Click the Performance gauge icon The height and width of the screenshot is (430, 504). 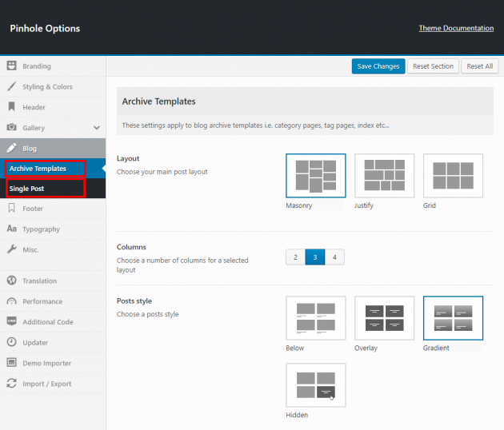click(x=11, y=301)
